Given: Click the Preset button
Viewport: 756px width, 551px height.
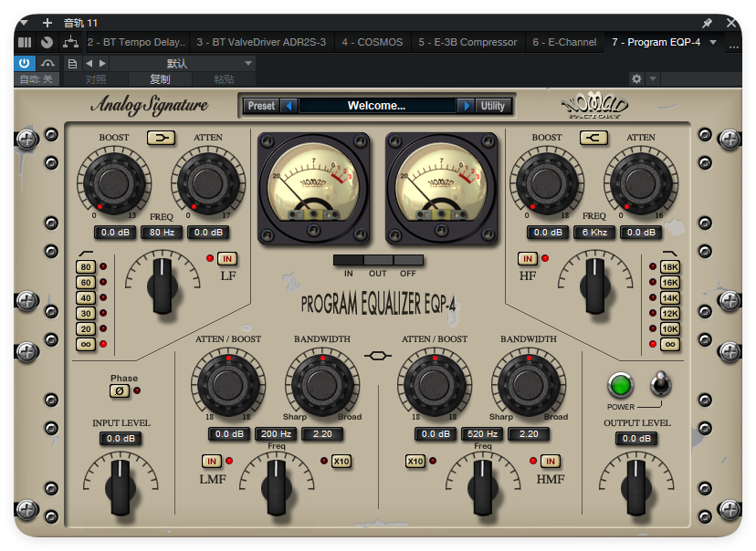Looking at the screenshot, I should 261,106.
